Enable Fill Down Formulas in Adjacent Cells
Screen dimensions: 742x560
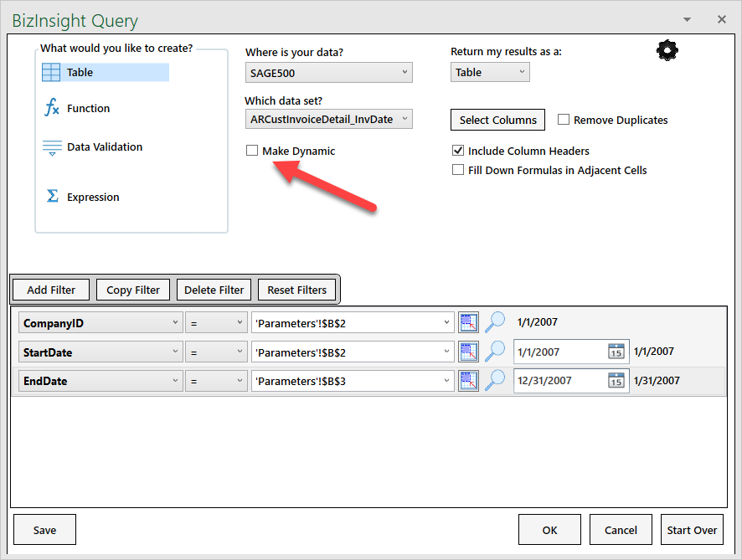click(x=457, y=169)
